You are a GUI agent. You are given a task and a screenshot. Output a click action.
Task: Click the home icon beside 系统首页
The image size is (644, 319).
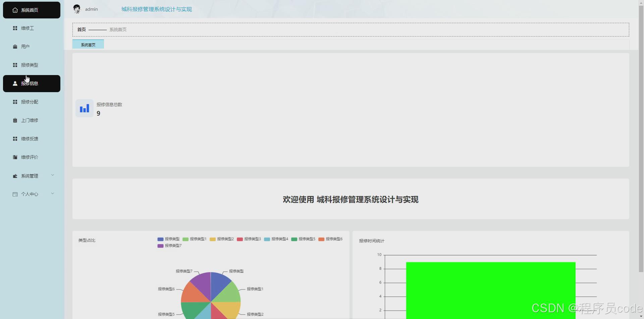pyautogui.click(x=15, y=10)
